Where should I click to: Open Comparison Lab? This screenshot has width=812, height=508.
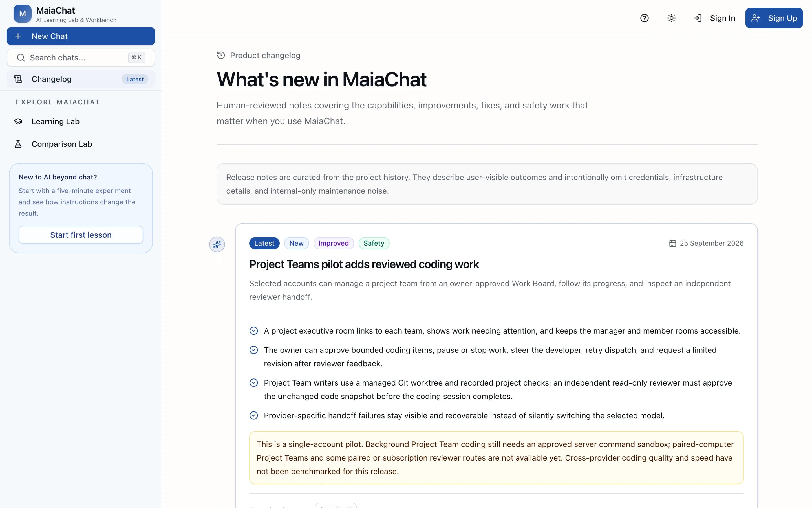[x=81, y=144]
